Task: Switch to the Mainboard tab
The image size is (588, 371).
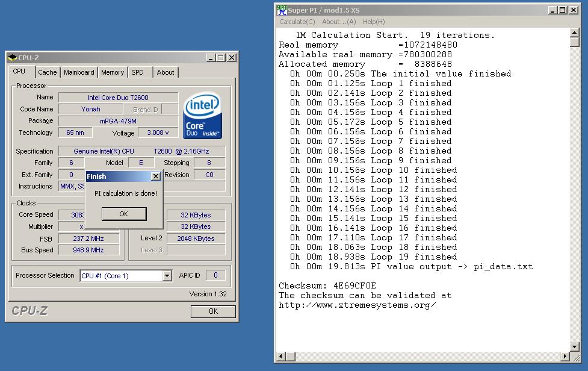Action: pos(79,72)
